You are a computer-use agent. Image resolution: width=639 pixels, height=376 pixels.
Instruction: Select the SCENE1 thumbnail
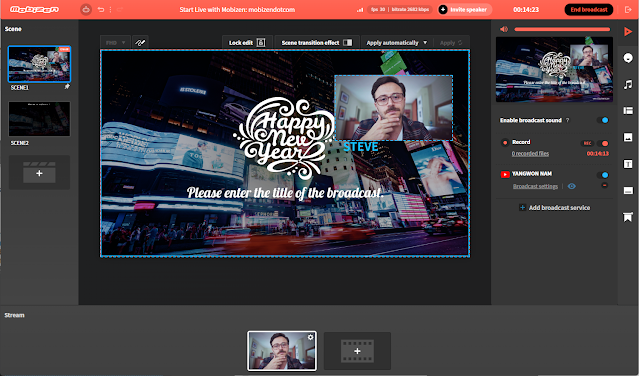coord(39,64)
